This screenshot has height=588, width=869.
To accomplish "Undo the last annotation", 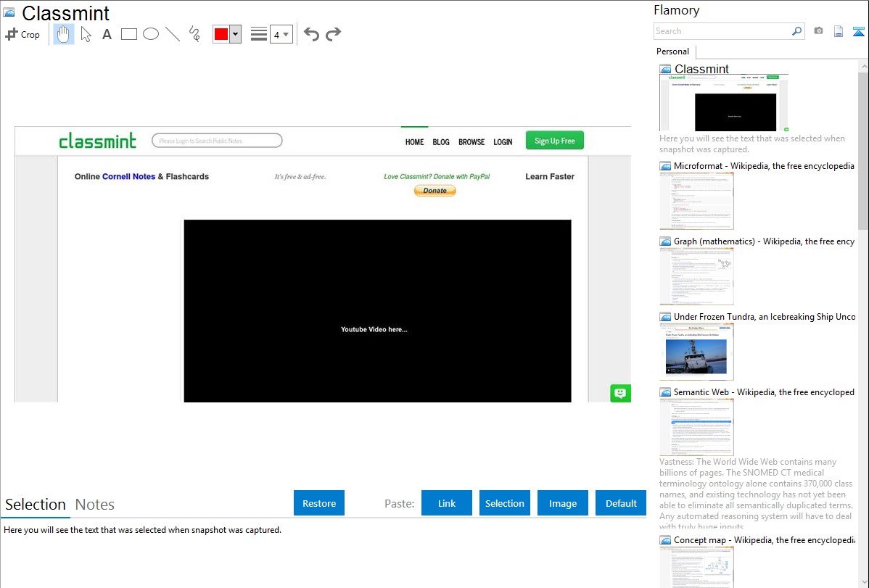I will (311, 34).
